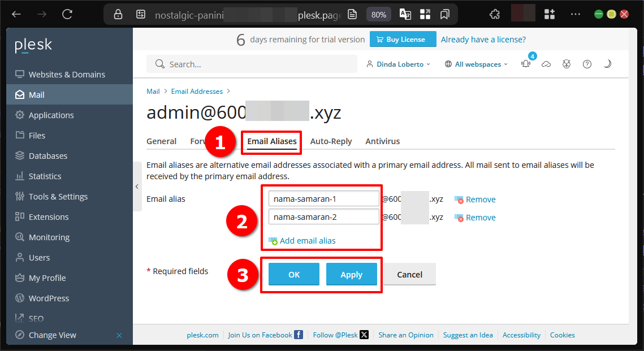Image resolution: width=644 pixels, height=351 pixels.
Task: Open the Dinda Loberto user menu
Action: coord(398,64)
